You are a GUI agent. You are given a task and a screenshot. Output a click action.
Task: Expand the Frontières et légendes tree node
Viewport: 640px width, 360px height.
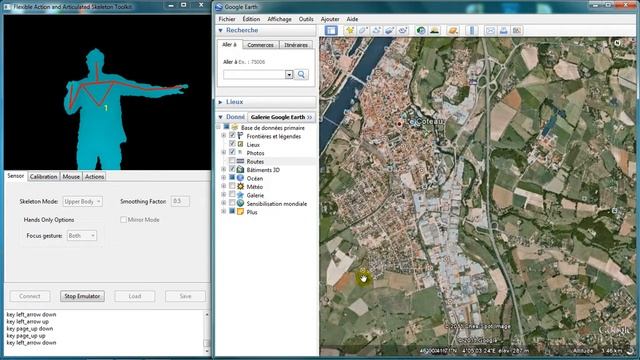pyautogui.click(x=223, y=136)
